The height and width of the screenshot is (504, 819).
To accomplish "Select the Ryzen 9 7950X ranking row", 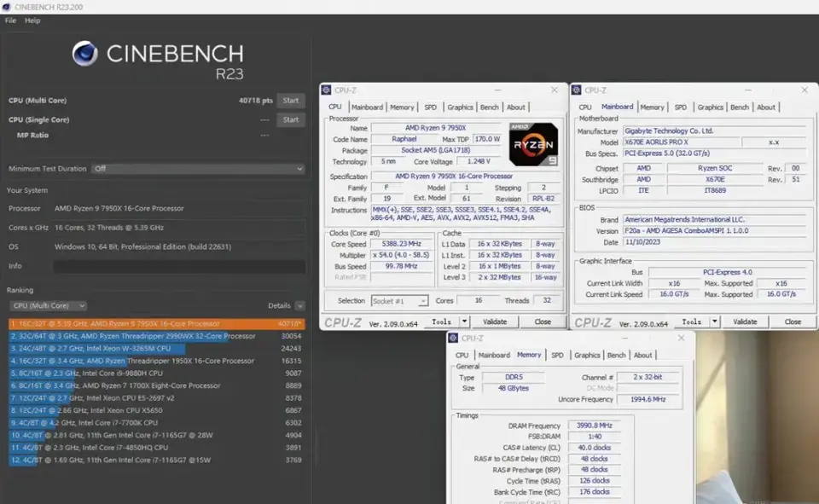I will point(157,324).
